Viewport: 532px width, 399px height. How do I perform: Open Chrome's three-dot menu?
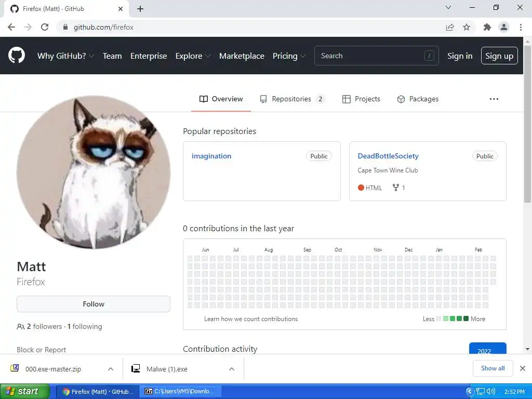tap(521, 27)
